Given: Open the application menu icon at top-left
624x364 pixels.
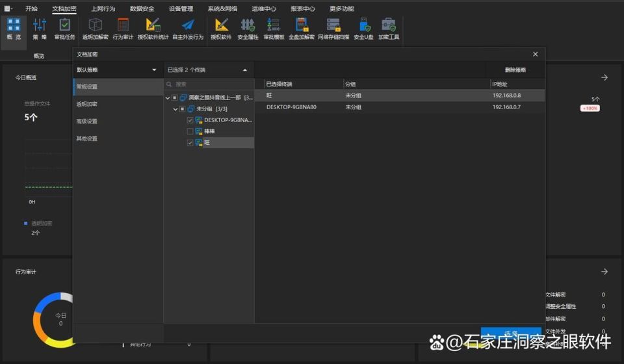Looking at the screenshot, I should coord(8,8).
